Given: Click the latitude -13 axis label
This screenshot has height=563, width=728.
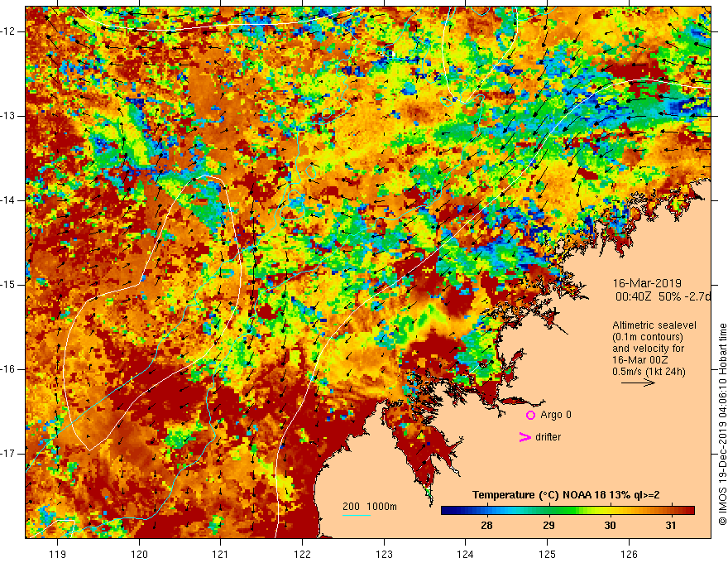Looking at the screenshot, I should point(9,116).
